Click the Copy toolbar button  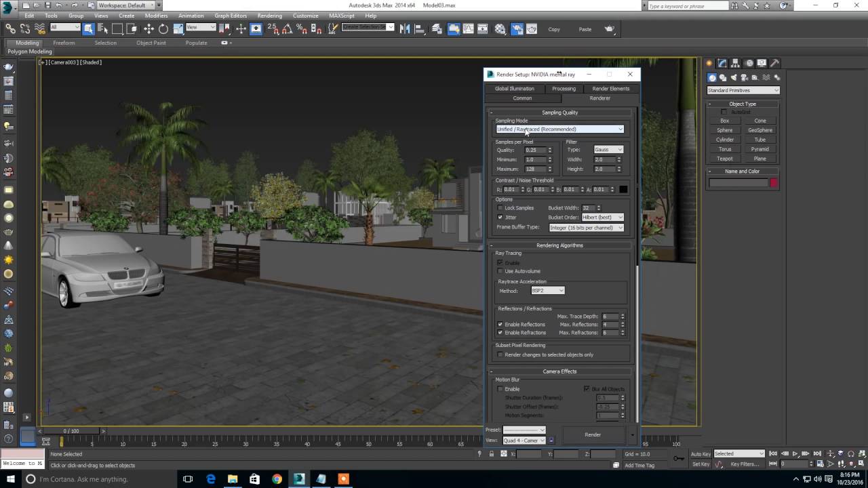coord(554,29)
